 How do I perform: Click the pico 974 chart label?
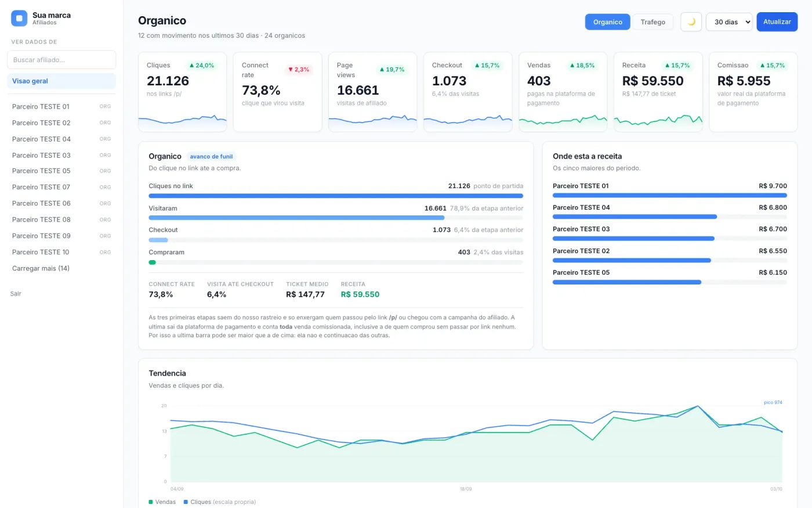[x=773, y=402]
